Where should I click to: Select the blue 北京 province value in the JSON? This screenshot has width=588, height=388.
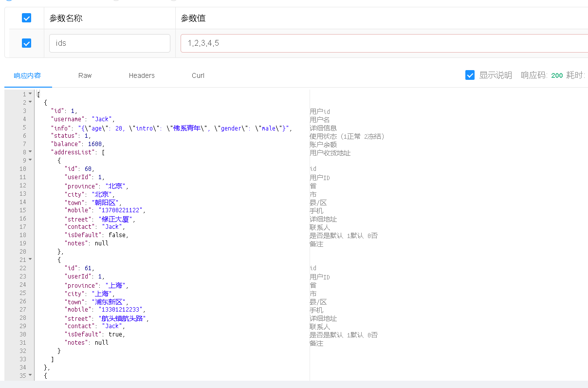coord(115,185)
